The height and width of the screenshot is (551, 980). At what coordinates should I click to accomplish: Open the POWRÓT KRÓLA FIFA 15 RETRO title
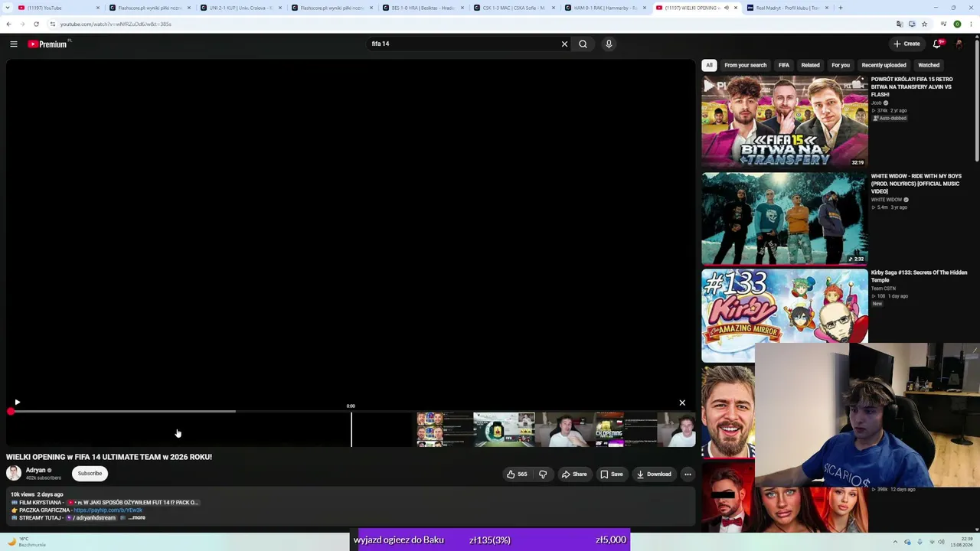[x=912, y=86]
